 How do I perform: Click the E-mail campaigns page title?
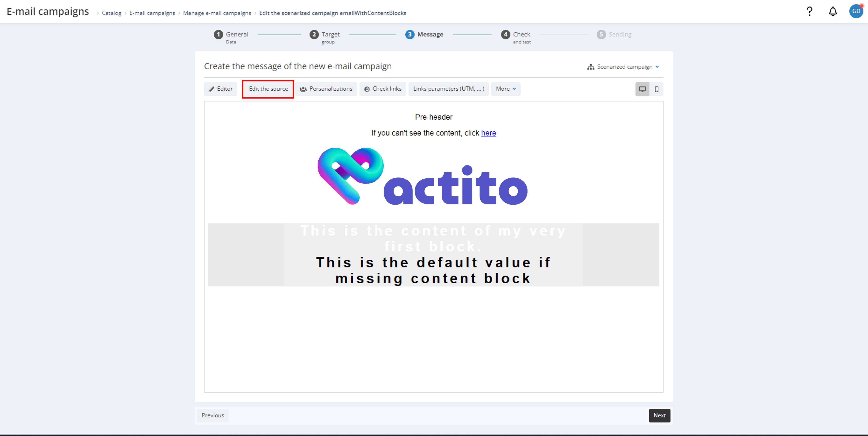pos(48,11)
